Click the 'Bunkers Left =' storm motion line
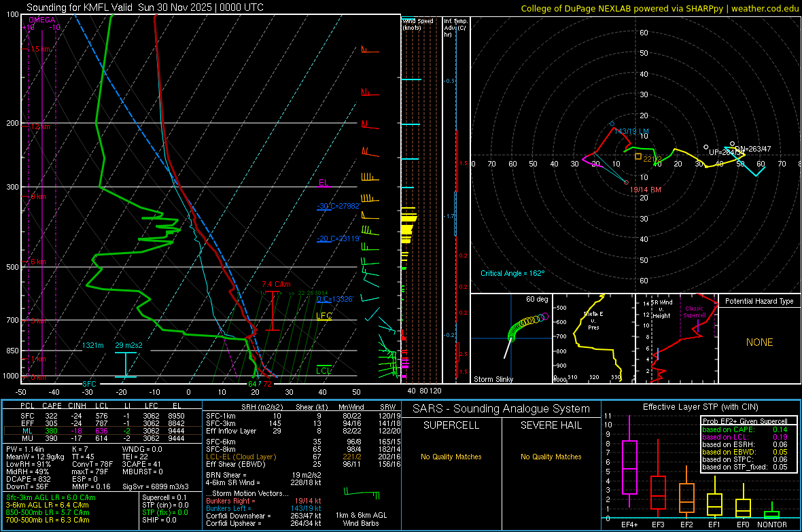The width and height of the screenshot is (802, 532). click(264, 508)
